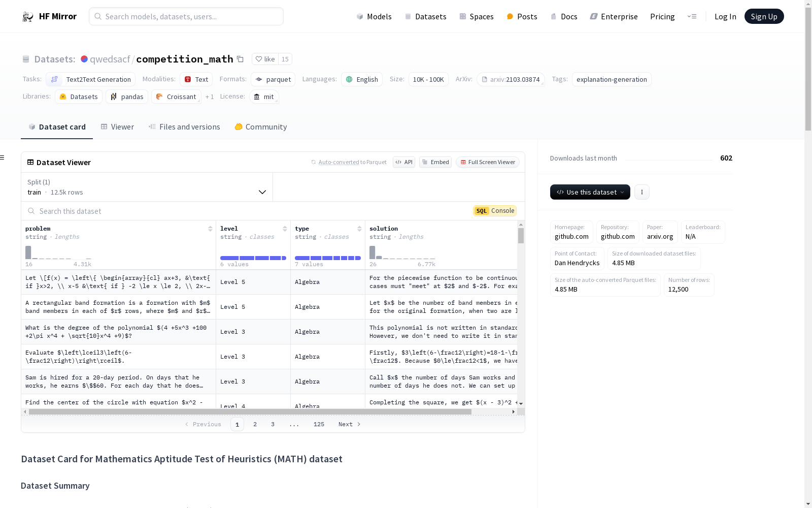Click the HF Mirror logo icon
Screen dimensions: 812x508
pos(28,17)
